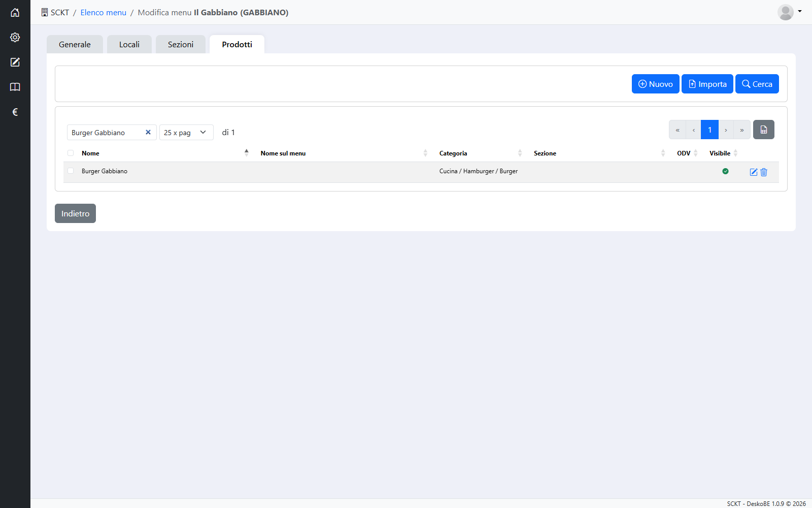
Task: Open the settings gear in sidebar
Action: pos(15,38)
